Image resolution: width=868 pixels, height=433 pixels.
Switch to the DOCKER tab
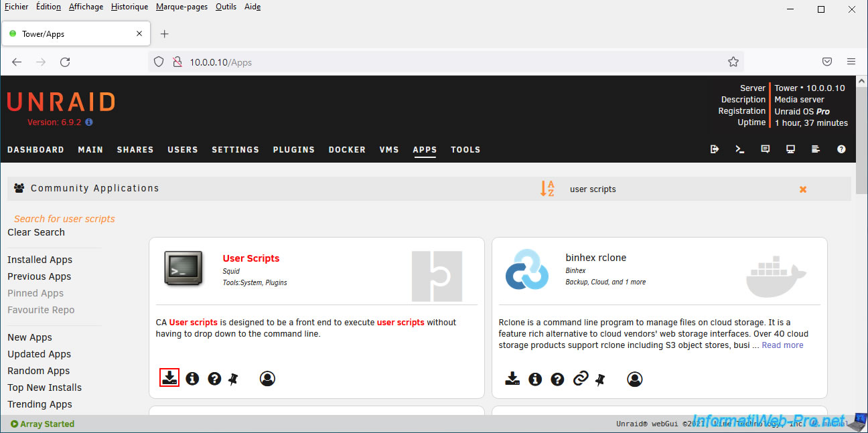click(x=347, y=149)
